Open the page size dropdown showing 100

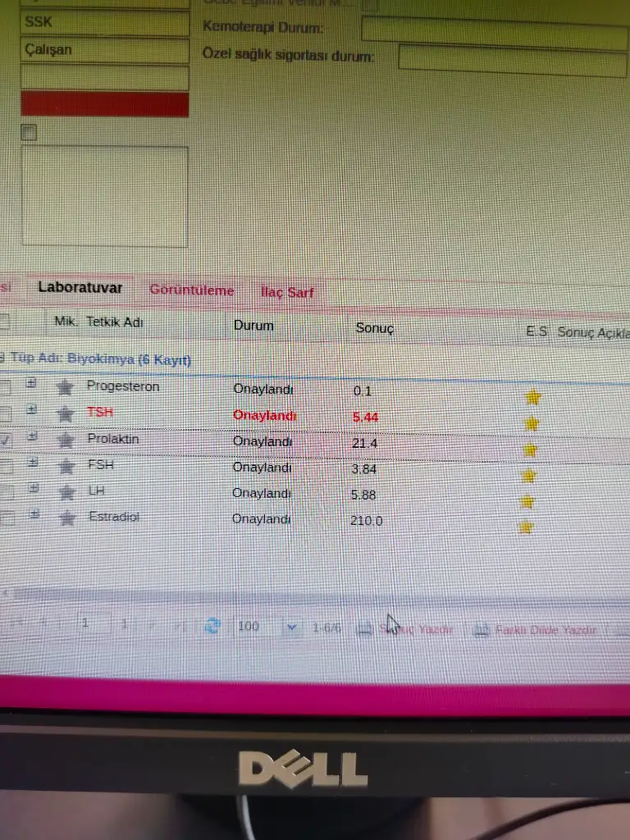pyautogui.click(x=291, y=627)
